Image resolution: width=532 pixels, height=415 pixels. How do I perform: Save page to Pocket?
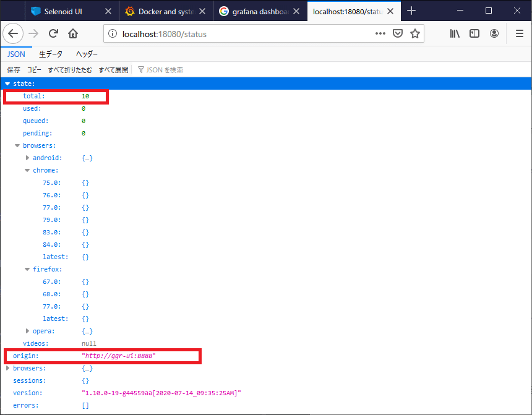398,33
